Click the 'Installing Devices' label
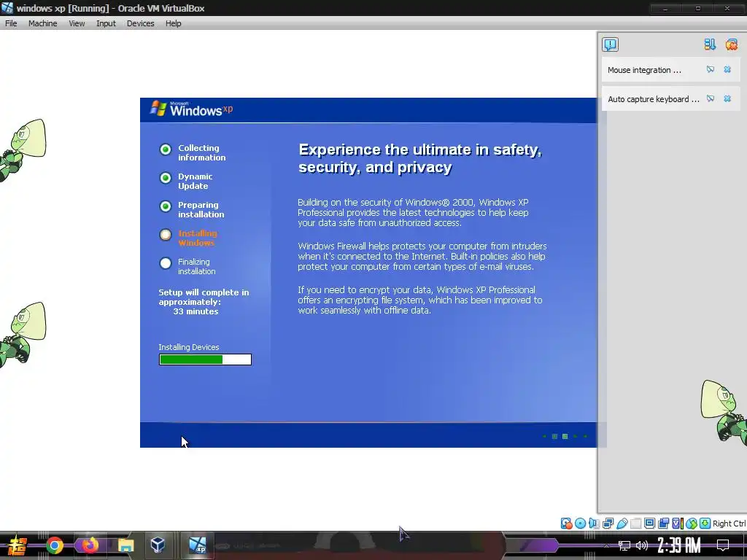 coord(189,347)
